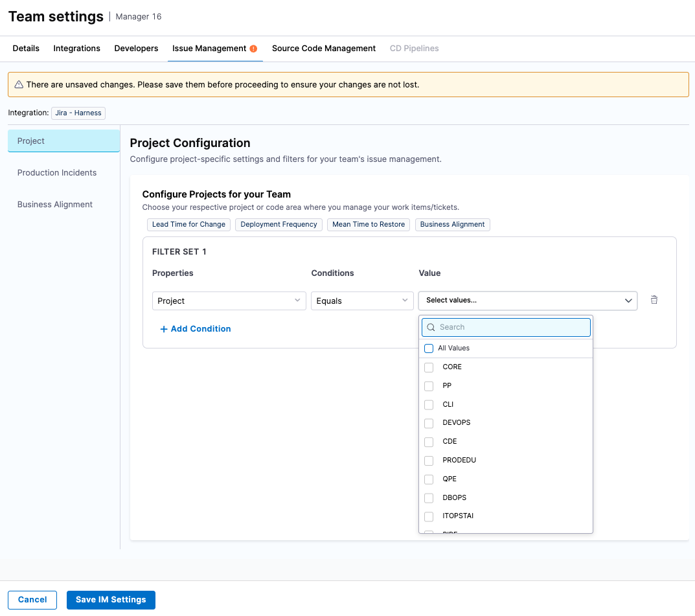Check the ITOPSTAI option
The height and width of the screenshot is (616, 695).
click(x=429, y=516)
